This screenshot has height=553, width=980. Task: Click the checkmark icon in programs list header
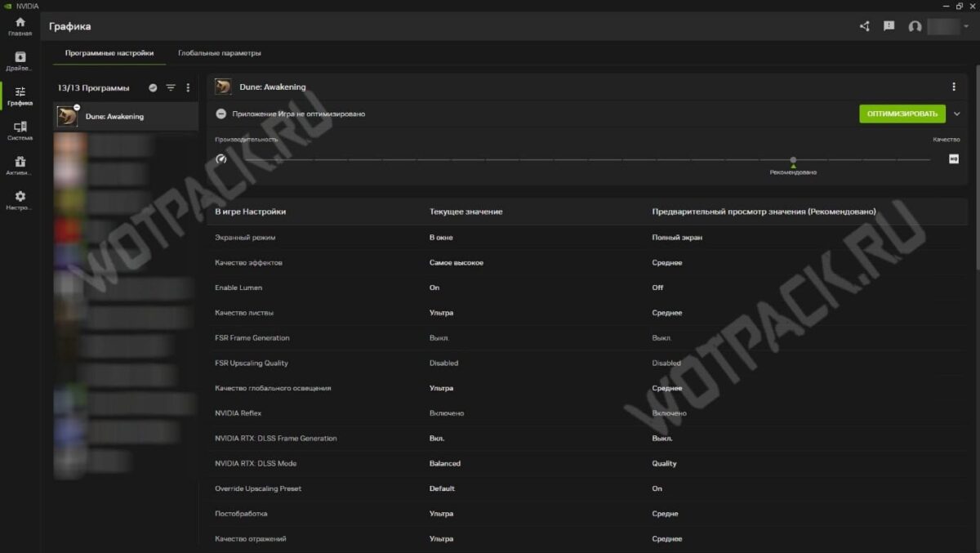(153, 87)
